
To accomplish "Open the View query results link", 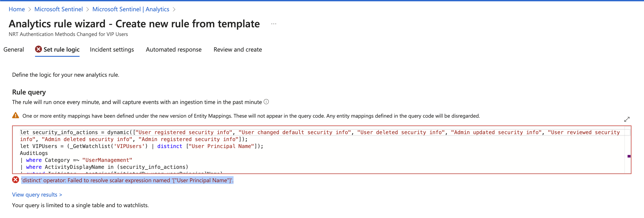I will tap(37, 194).
